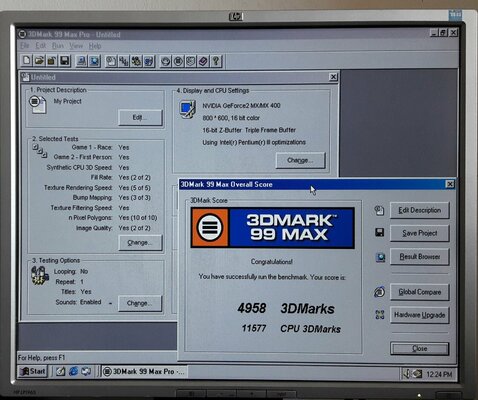Click the icon beside Result Browser button
478x400 pixels.
pos(380,257)
